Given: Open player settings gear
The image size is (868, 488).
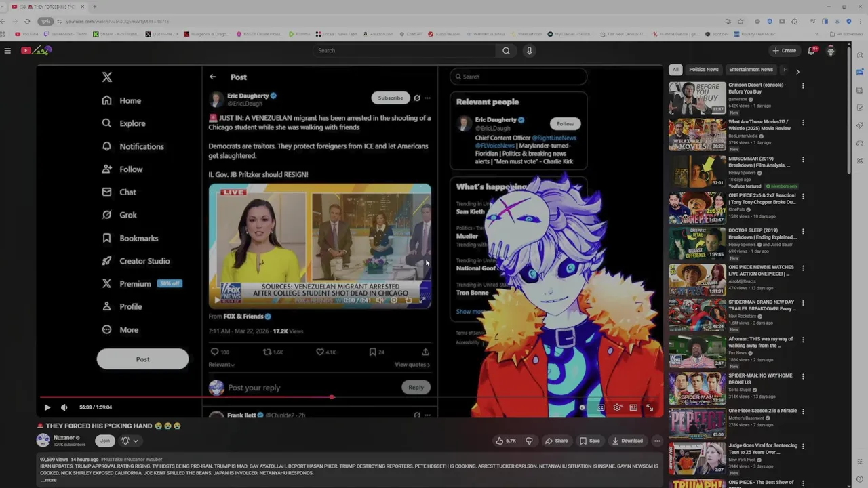Looking at the screenshot, I should 617,407.
